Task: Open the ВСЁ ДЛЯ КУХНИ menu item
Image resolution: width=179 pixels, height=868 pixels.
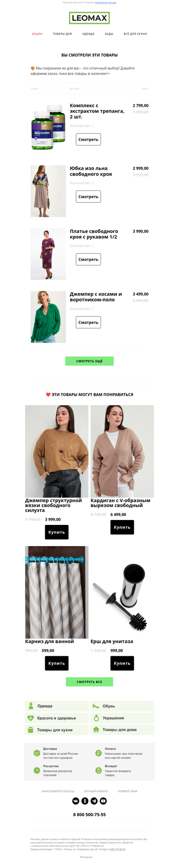Action: pyautogui.click(x=135, y=34)
